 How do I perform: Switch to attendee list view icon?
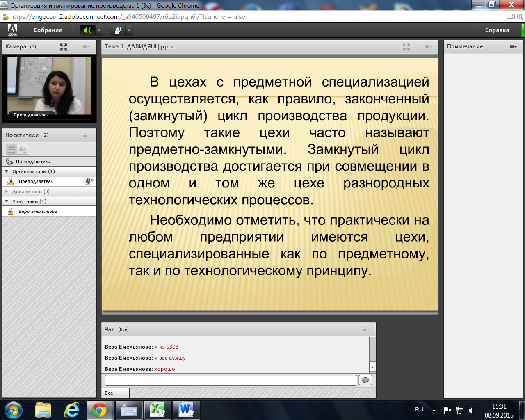point(11,149)
